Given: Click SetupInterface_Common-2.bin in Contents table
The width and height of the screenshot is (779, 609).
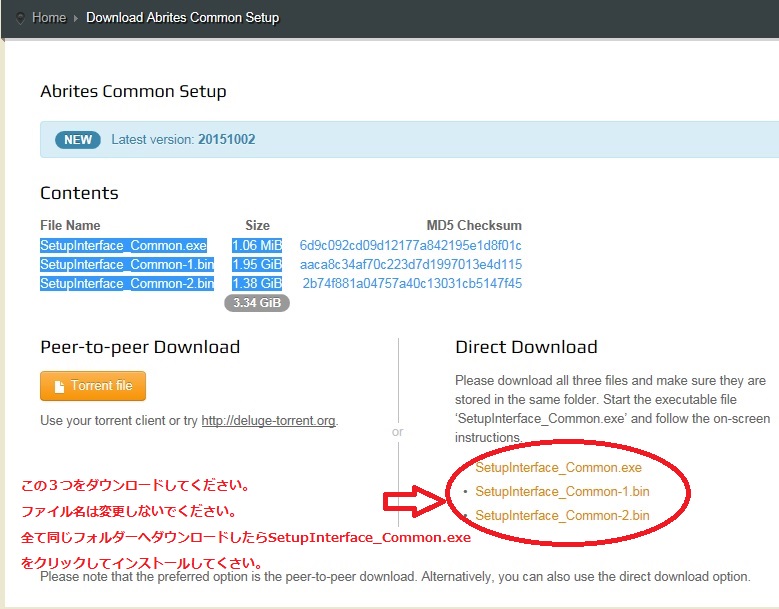Looking at the screenshot, I should coord(127,283).
